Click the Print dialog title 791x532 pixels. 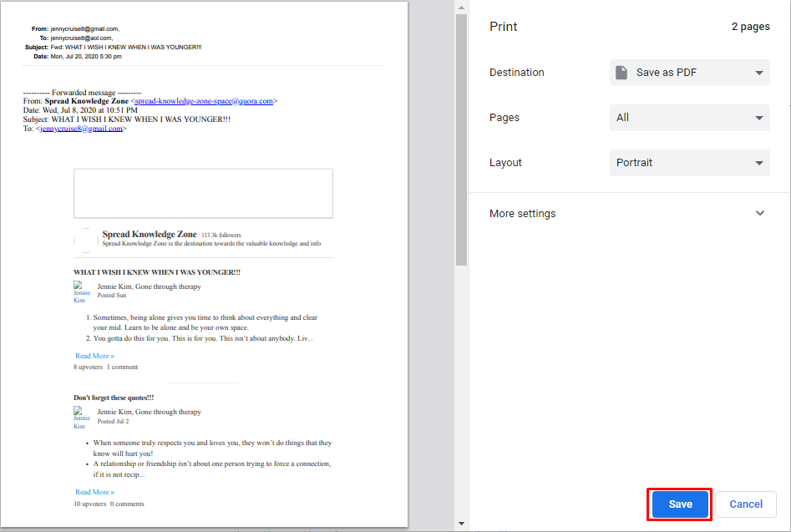tap(503, 27)
